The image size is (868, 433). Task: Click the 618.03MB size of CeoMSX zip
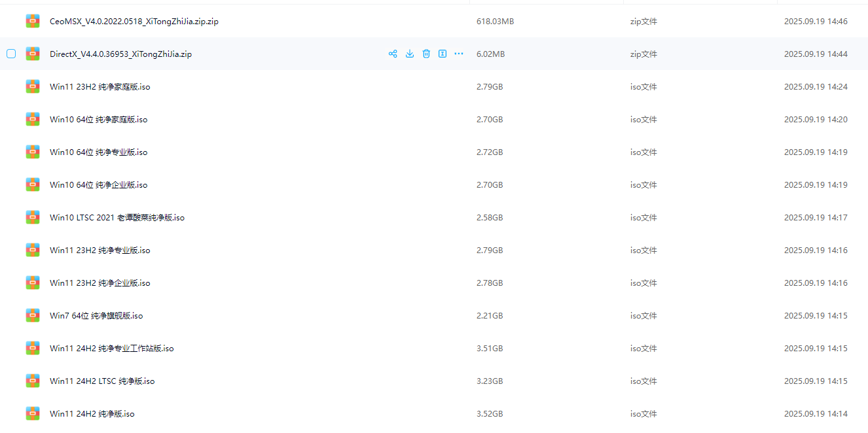[495, 21]
